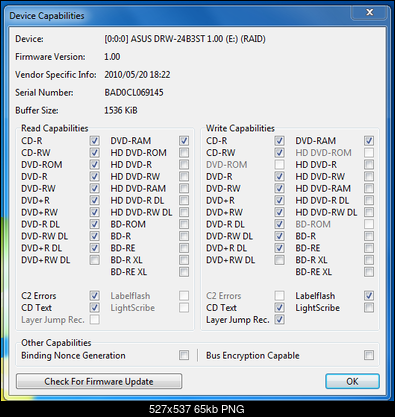
Task: Toggle CD-RW in Read Capabilities
Action: (x=95, y=153)
